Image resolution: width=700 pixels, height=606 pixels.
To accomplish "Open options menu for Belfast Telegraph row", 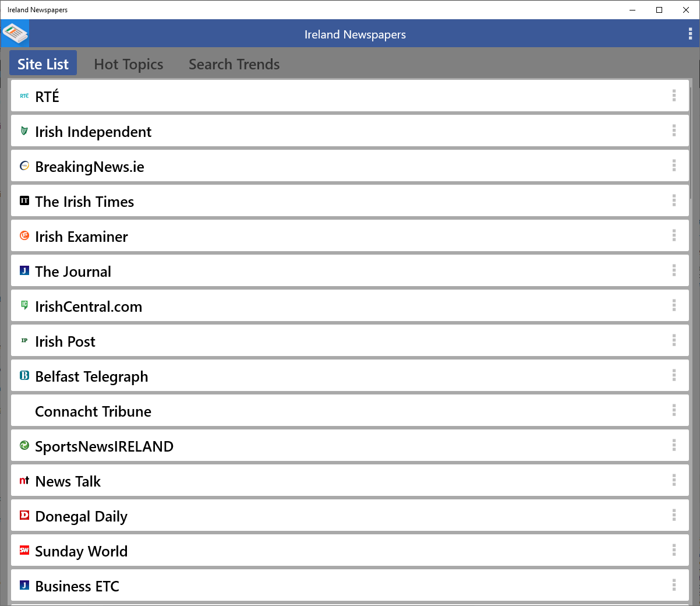I will click(674, 375).
